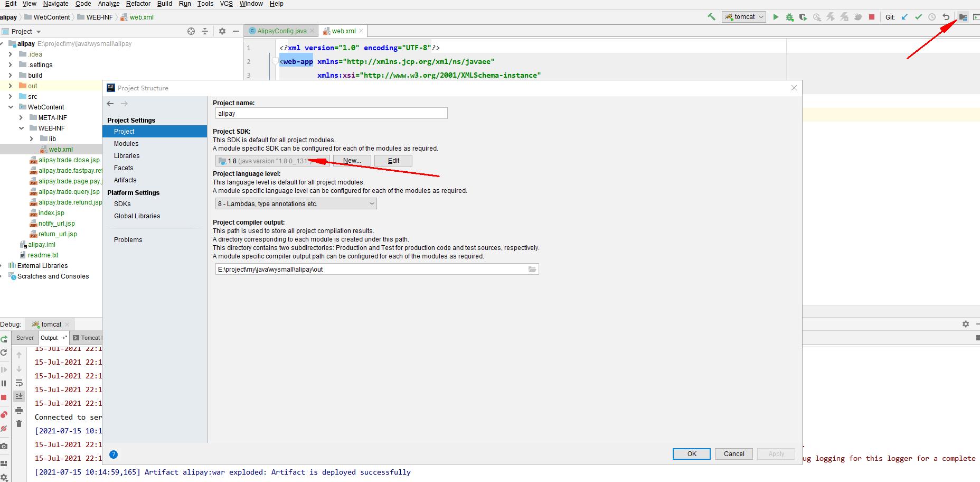The width and height of the screenshot is (980, 482).
Task: Expand the out folder in the project tree
Action: point(11,86)
